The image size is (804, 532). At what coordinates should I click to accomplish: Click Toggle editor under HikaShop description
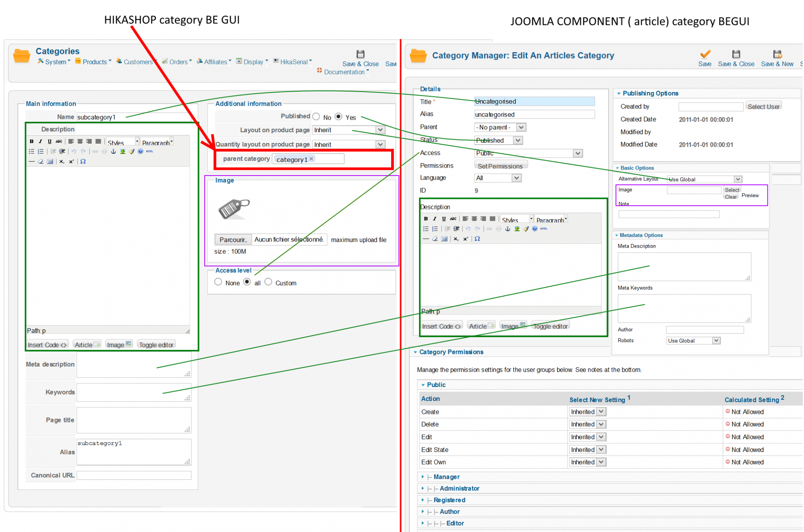(x=156, y=345)
